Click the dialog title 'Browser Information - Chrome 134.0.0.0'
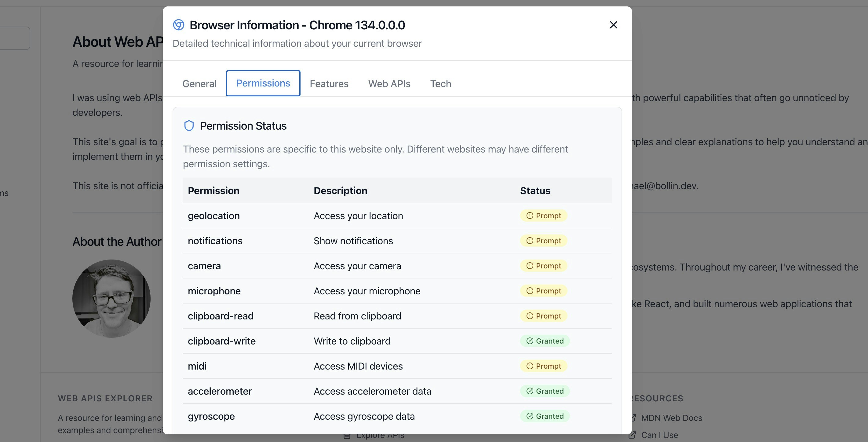 click(x=297, y=25)
